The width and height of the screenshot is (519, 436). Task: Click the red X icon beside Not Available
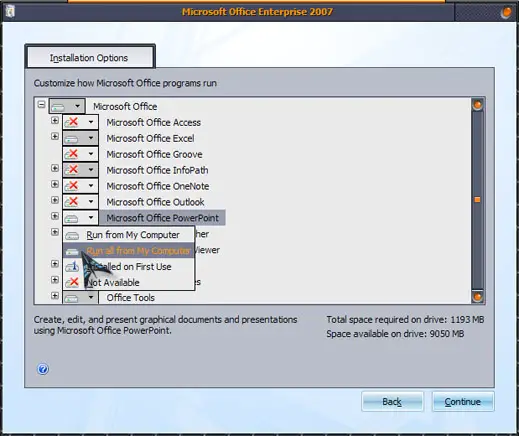click(x=72, y=282)
